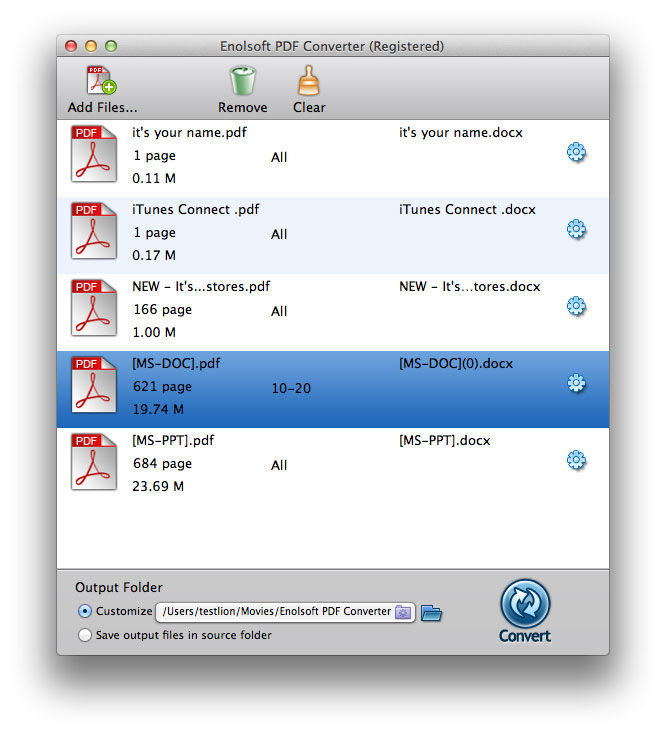Click output name [MS-PPT].docx
Screen dimensions: 666x734
tap(445, 440)
